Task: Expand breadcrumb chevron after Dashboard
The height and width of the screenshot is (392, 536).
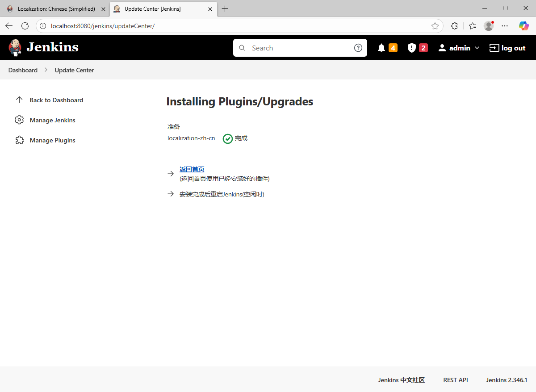Action: click(46, 70)
